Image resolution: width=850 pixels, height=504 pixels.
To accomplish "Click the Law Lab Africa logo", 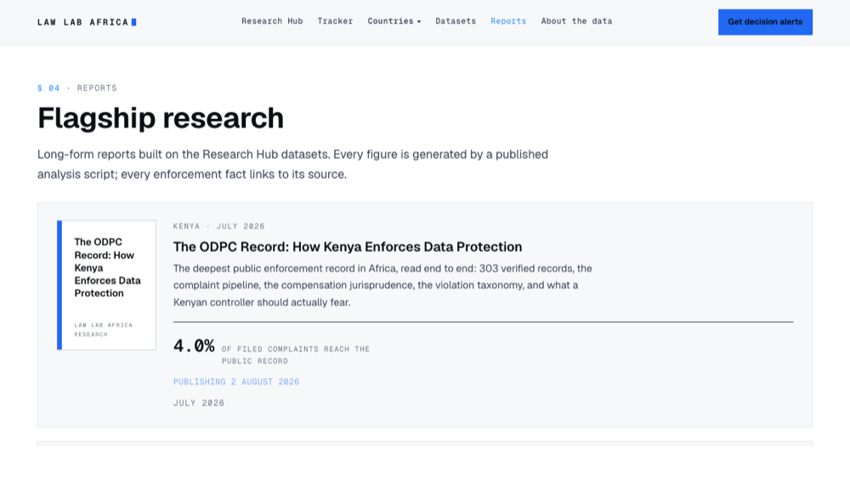I will [x=87, y=22].
